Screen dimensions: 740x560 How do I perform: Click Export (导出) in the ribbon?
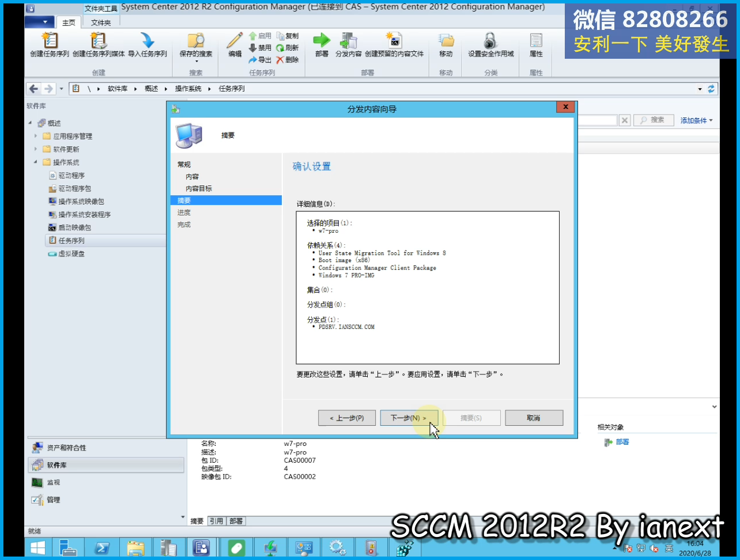coord(260,60)
